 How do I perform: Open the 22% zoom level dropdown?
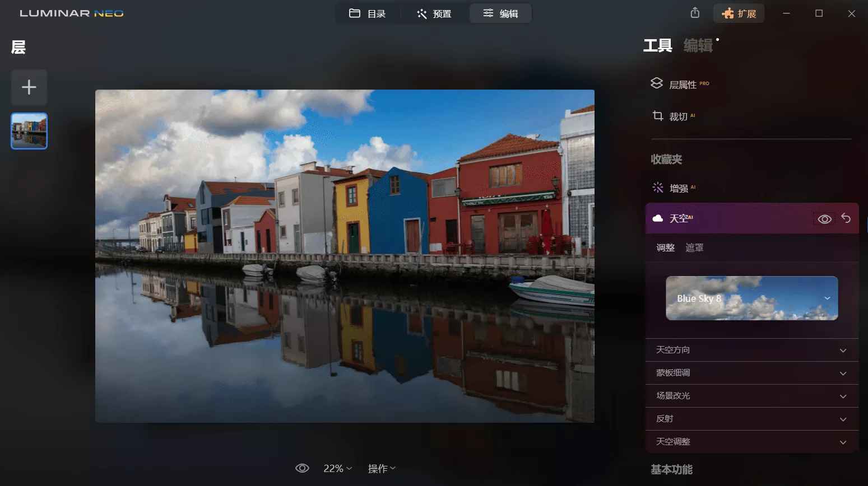pyautogui.click(x=336, y=468)
